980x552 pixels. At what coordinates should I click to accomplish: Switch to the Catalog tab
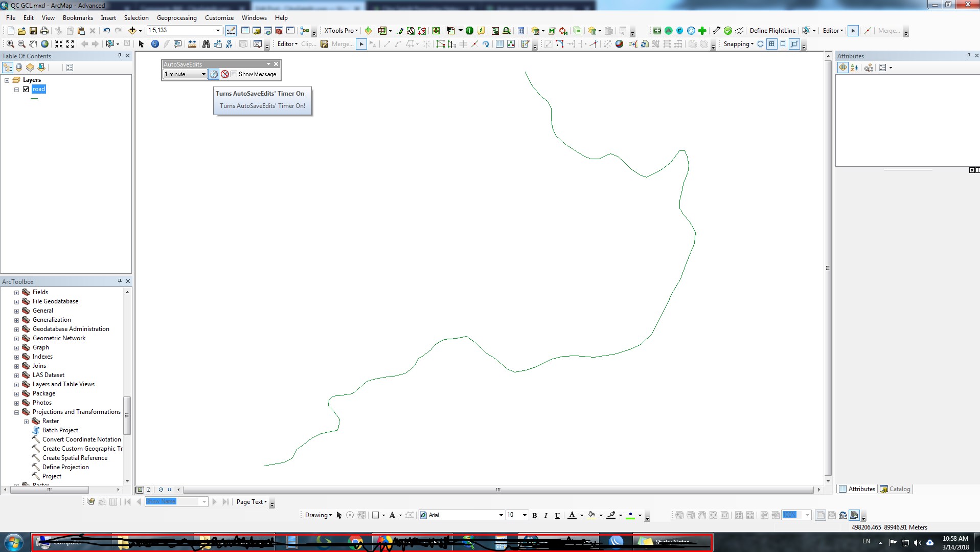pos(895,489)
